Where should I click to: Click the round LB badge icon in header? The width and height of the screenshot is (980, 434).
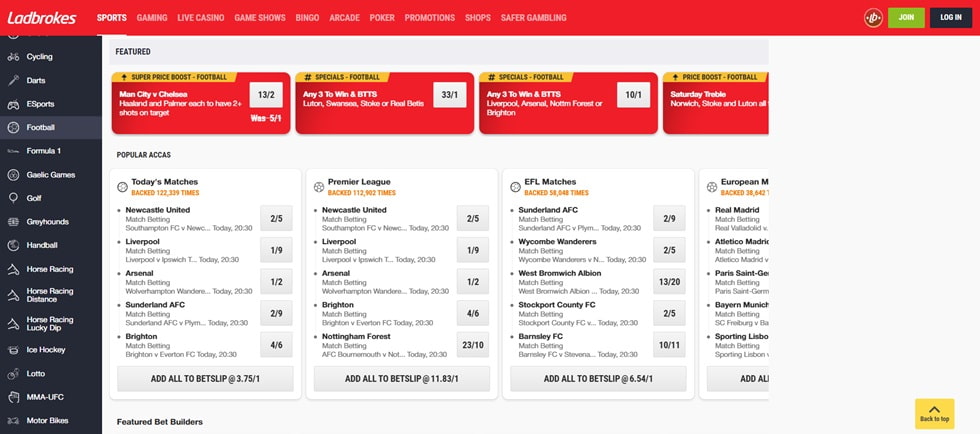[x=873, y=18]
